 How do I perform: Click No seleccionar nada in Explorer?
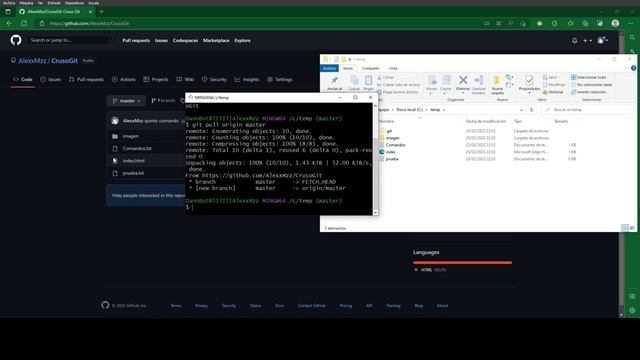coord(591,84)
